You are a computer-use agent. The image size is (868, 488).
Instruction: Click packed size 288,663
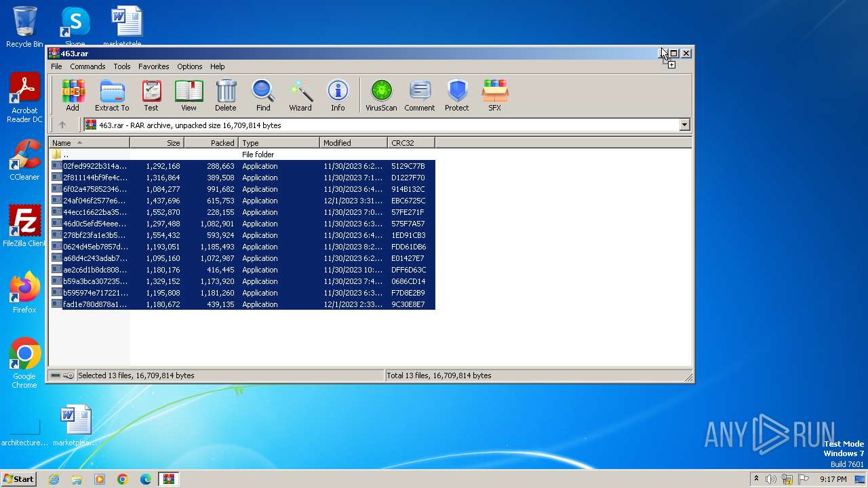click(x=221, y=166)
